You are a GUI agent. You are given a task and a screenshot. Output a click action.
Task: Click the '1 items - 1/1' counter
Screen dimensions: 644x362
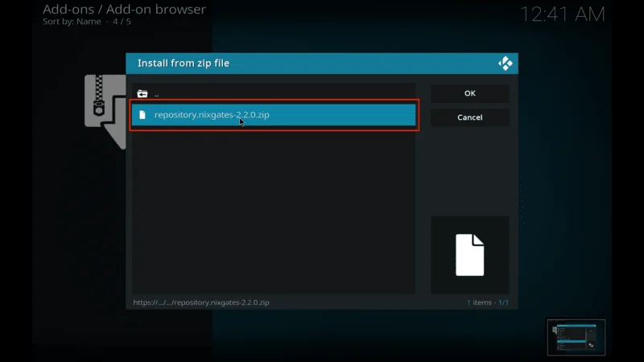pyautogui.click(x=488, y=302)
